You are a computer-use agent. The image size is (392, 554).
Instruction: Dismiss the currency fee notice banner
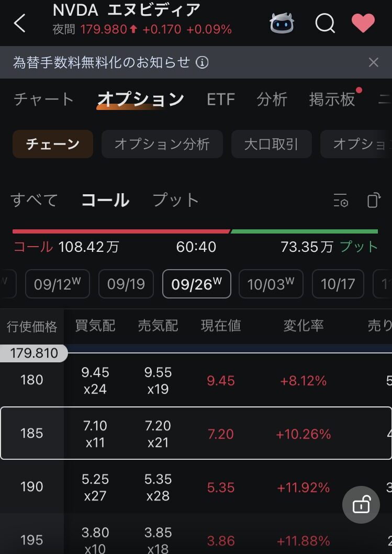[373, 63]
